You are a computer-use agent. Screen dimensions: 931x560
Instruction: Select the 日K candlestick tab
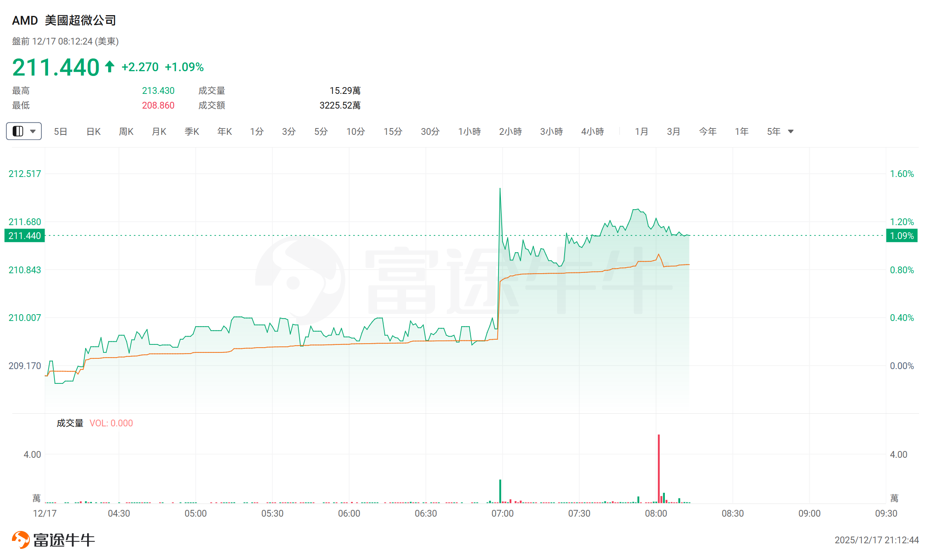pos(93,132)
